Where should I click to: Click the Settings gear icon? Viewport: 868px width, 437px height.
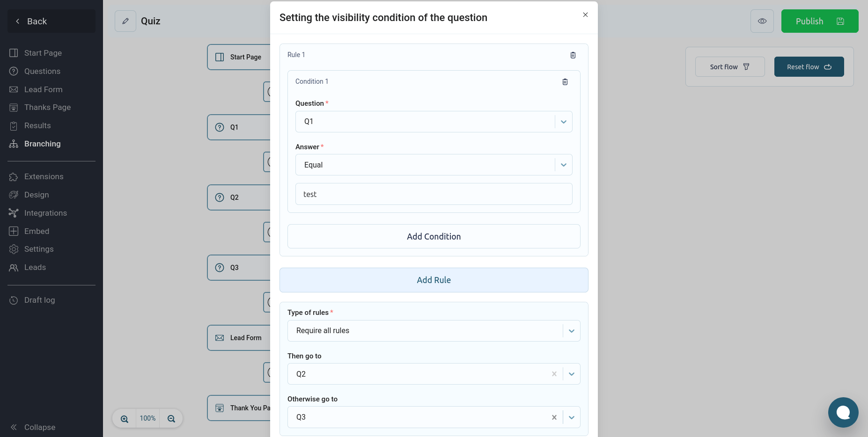(x=14, y=249)
